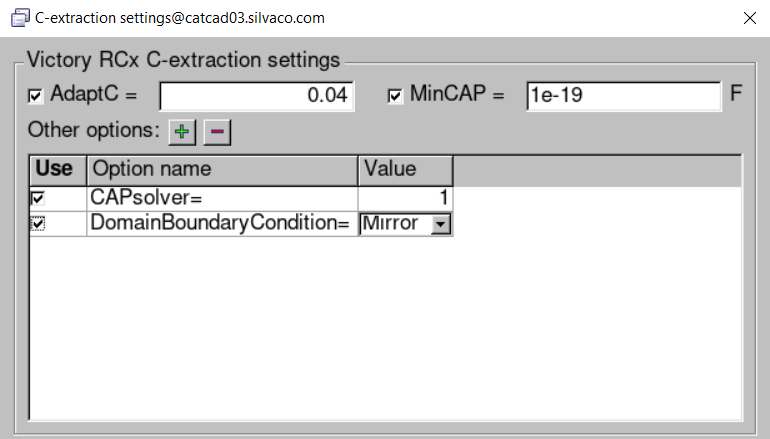
Task: Focus the MinCAP field containing 1e-19
Action: pos(623,96)
